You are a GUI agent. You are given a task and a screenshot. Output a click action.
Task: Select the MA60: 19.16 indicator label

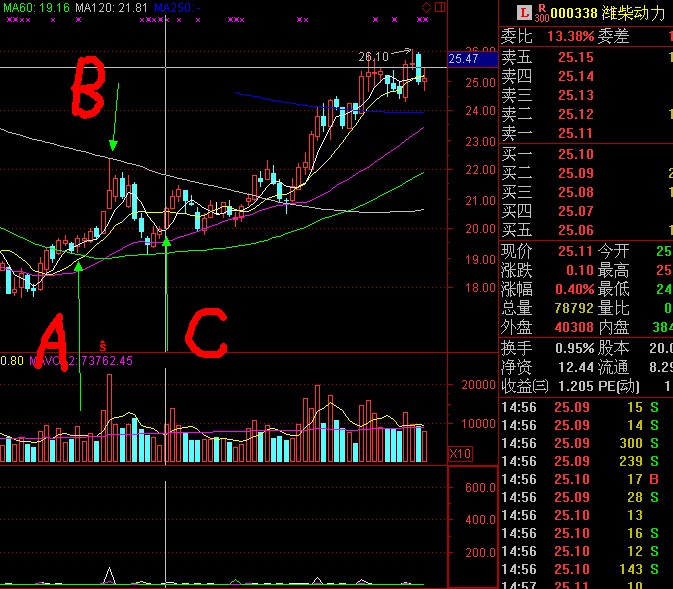point(36,8)
